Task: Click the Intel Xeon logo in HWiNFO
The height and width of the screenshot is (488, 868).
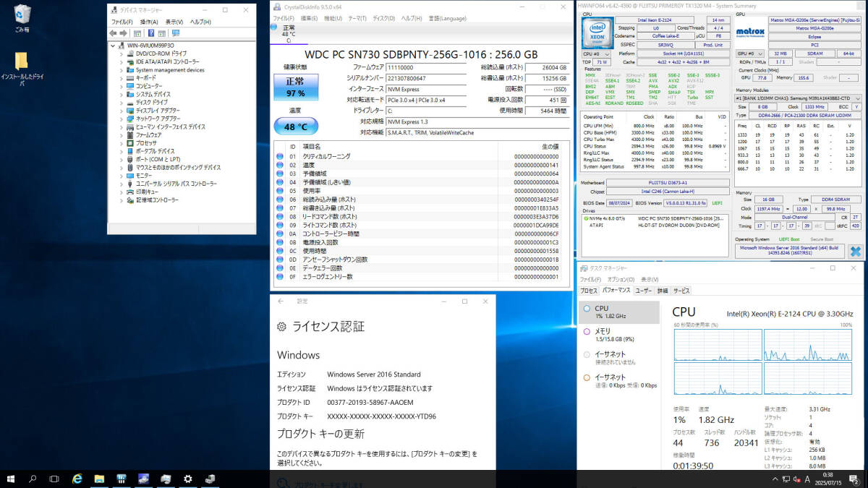Action: pos(597,35)
